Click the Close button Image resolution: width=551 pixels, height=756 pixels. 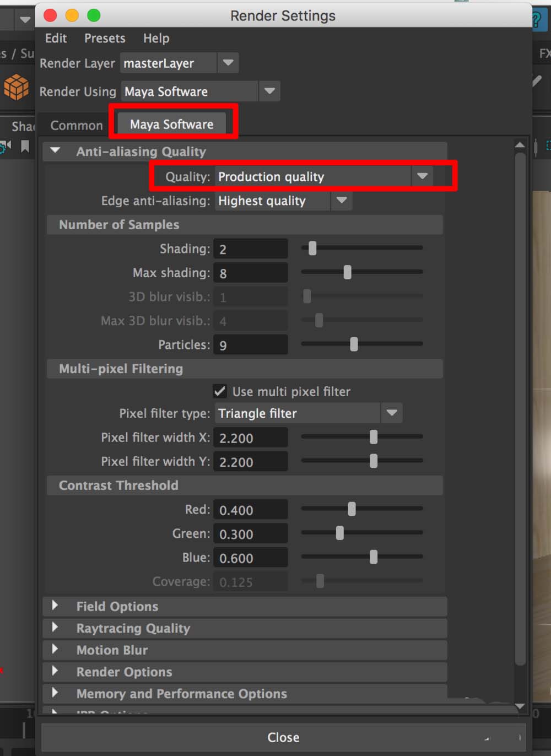pyautogui.click(x=283, y=737)
